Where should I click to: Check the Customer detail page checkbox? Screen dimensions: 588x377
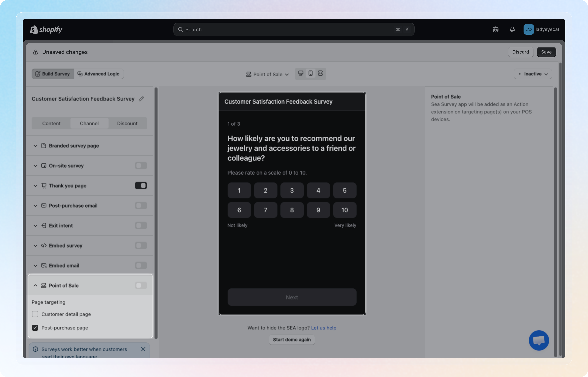tap(35, 314)
